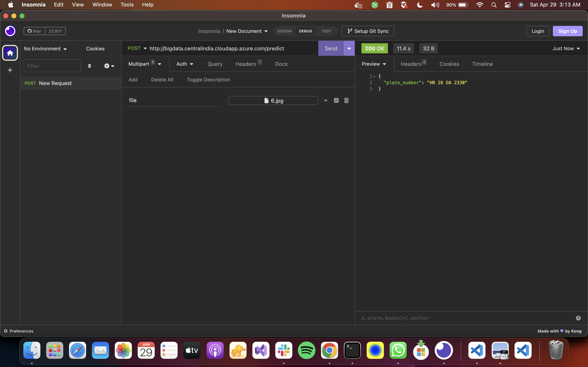Open the response Timeline tab
Screen dimensions: 588x367
(x=482, y=64)
